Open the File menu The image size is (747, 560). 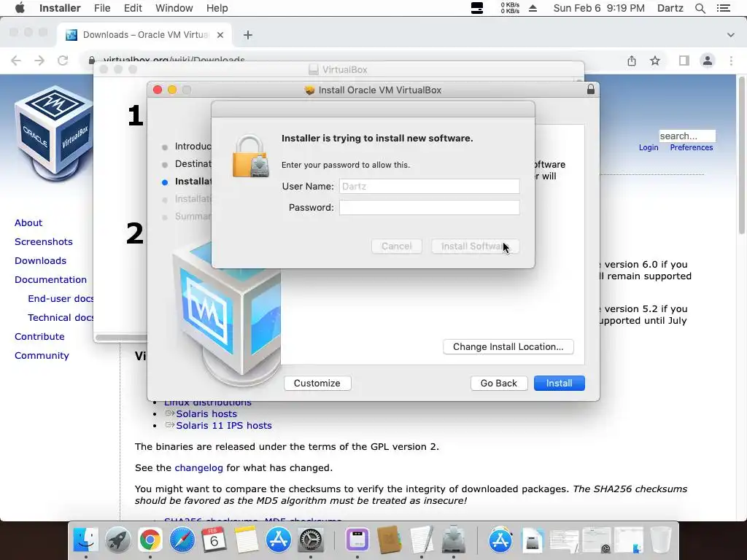coord(102,8)
